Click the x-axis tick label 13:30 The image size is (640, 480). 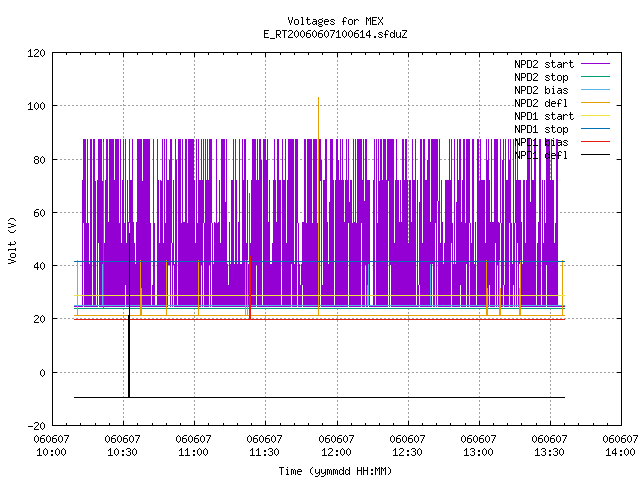(x=549, y=452)
